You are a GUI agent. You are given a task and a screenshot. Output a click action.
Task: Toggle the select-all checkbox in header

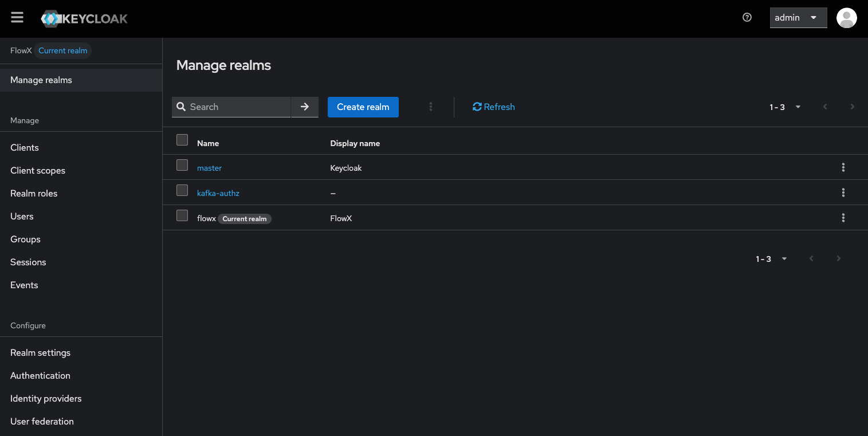coord(182,140)
